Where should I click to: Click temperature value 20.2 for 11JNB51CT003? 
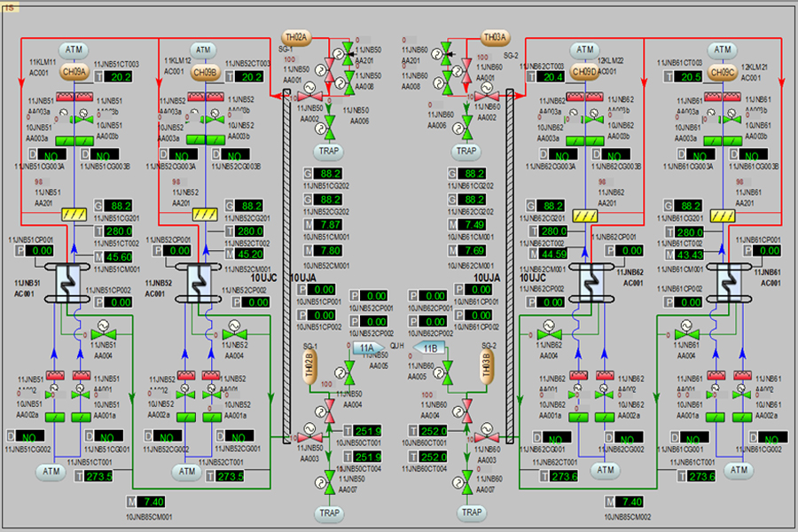[x=121, y=77]
